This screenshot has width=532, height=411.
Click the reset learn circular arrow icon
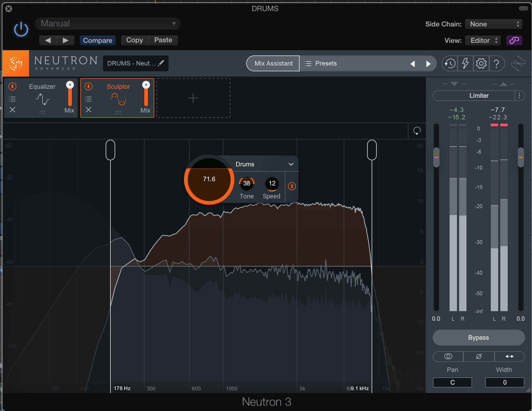click(417, 130)
